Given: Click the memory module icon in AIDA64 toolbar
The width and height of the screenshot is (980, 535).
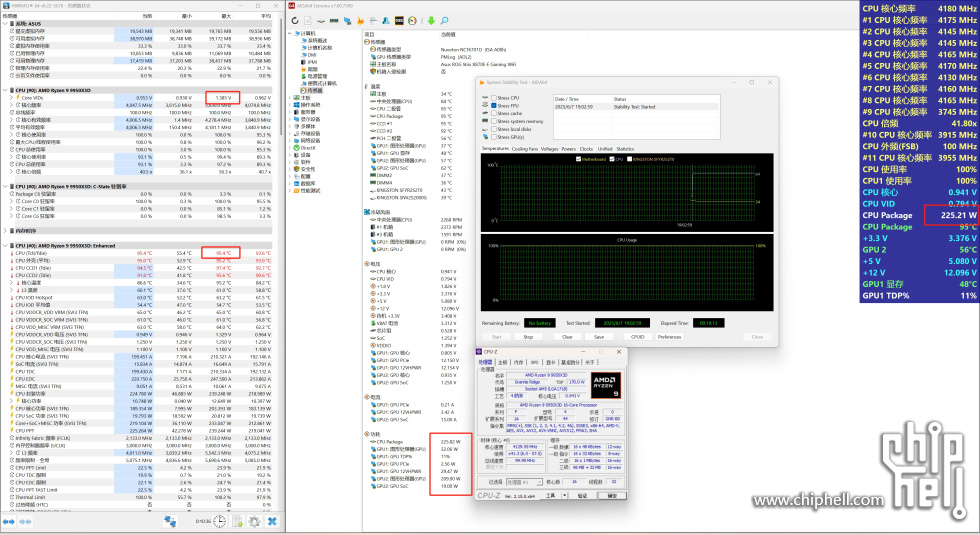Looking at the screenshot, I should point(334,21).
